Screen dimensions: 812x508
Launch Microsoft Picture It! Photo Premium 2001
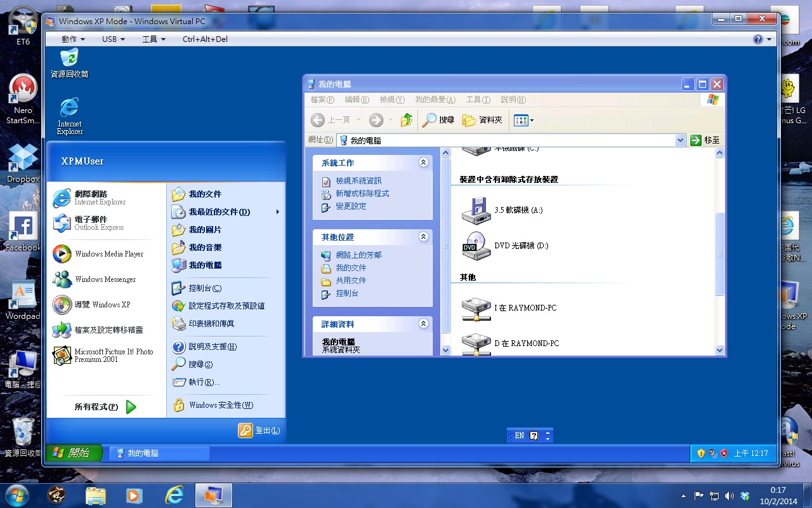point(105,356)
